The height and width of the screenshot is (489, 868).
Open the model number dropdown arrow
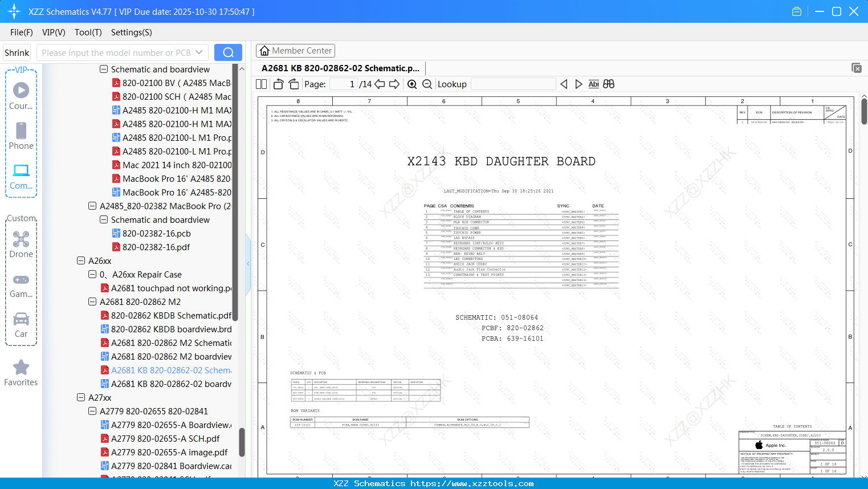pyautogui.click(x=199, y=52)
